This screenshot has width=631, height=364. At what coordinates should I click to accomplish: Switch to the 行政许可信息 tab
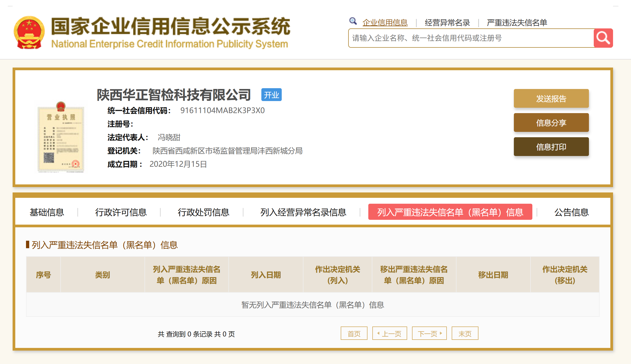click(121, 212)
